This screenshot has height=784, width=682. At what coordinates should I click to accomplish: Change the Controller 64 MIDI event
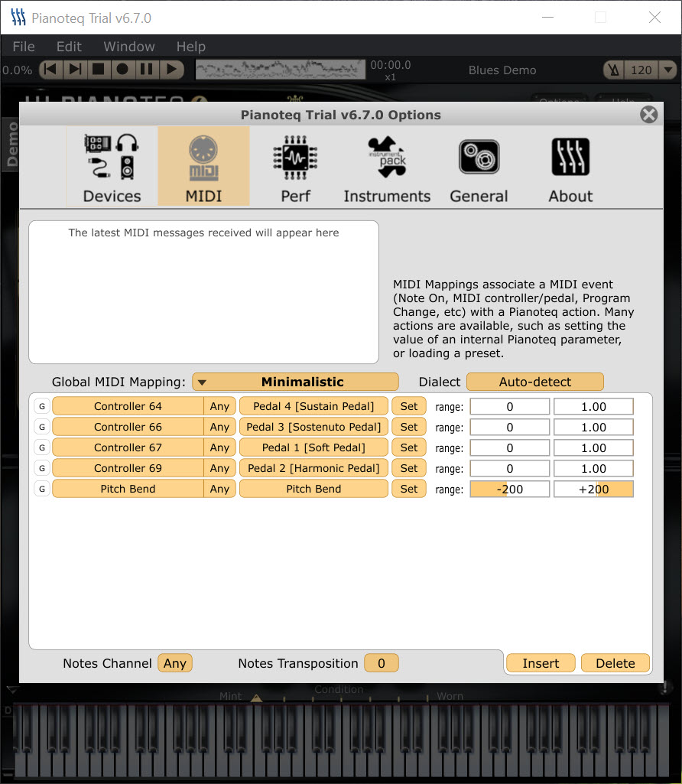[x=128, y=406]
